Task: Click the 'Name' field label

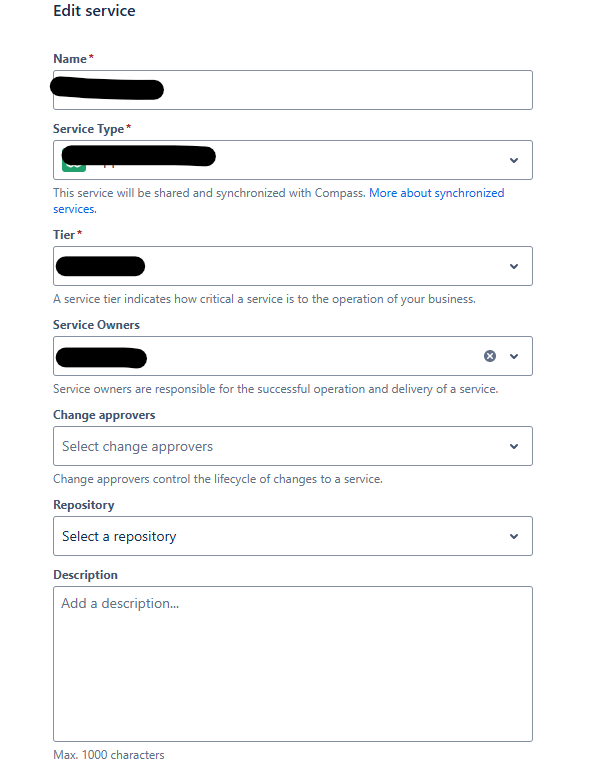Action: (x=70, y=59)
